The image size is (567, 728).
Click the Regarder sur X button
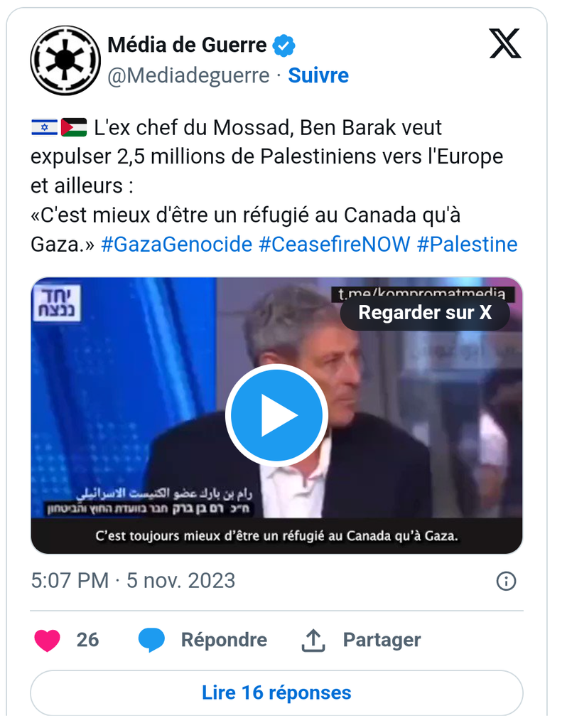tap(425, 313)
